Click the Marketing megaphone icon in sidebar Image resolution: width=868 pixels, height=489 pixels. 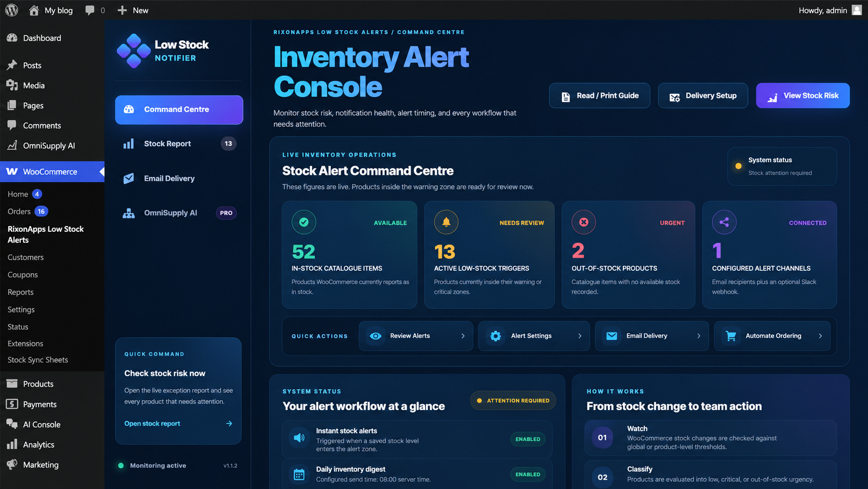(12, 465)
